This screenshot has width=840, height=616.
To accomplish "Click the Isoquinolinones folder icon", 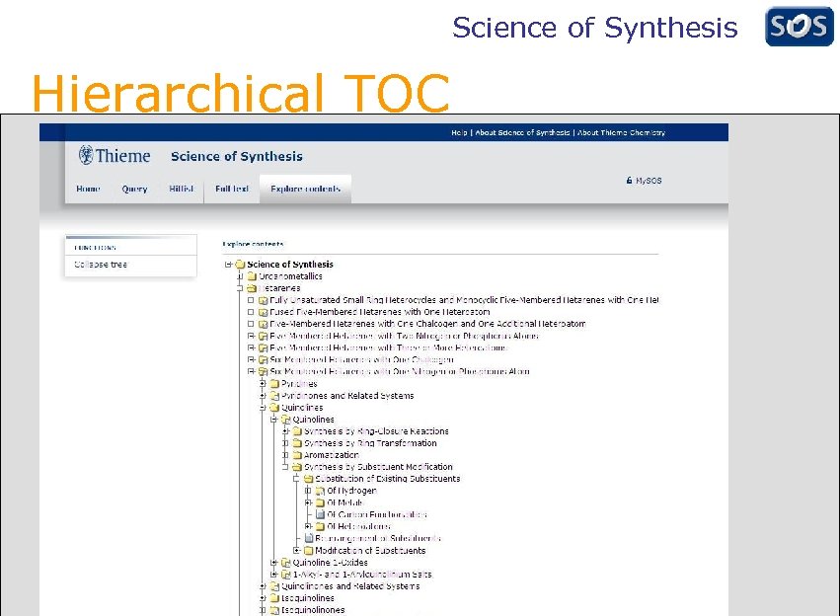I will [274, 610].
